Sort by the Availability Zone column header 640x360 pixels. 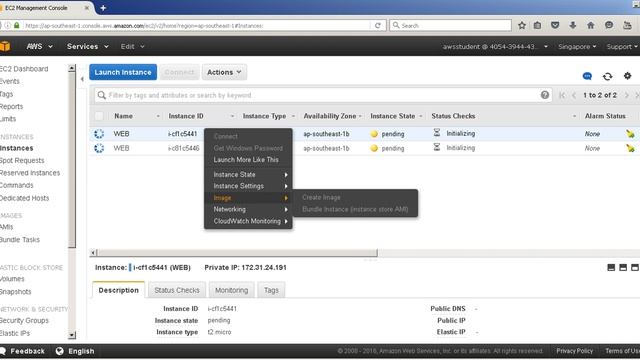[x=330, y=116]
